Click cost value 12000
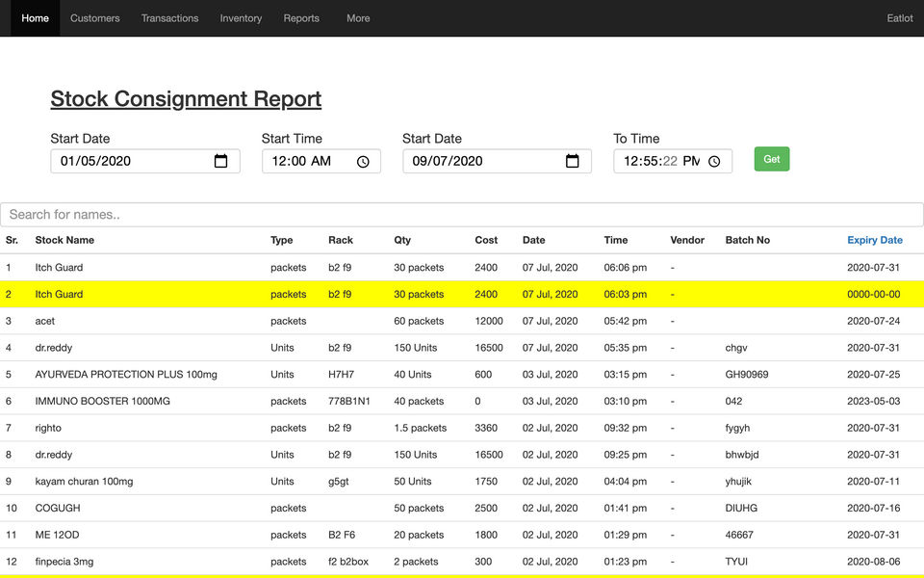 click(489, 322)
